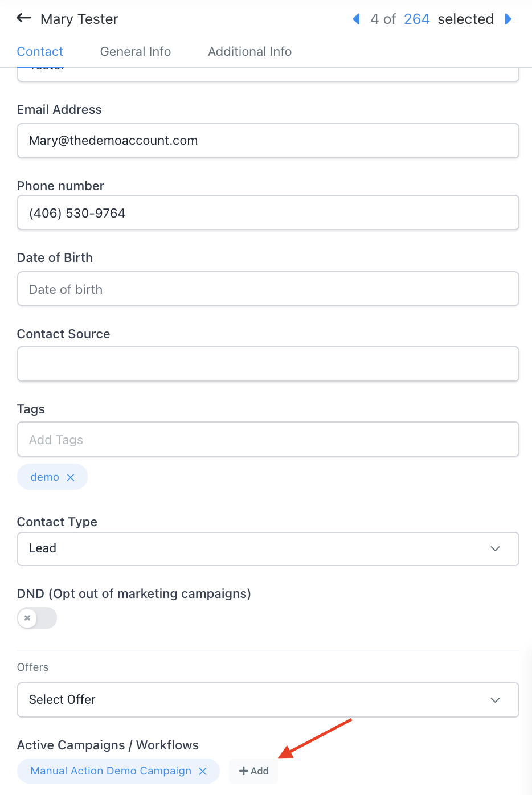The width and height of the screenshot is (532, 795).
Task: Click the Email Address field
Action: (268, 141)
